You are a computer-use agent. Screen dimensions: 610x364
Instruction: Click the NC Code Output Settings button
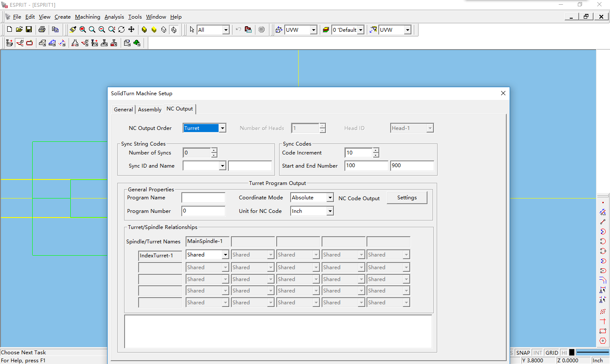407,198
